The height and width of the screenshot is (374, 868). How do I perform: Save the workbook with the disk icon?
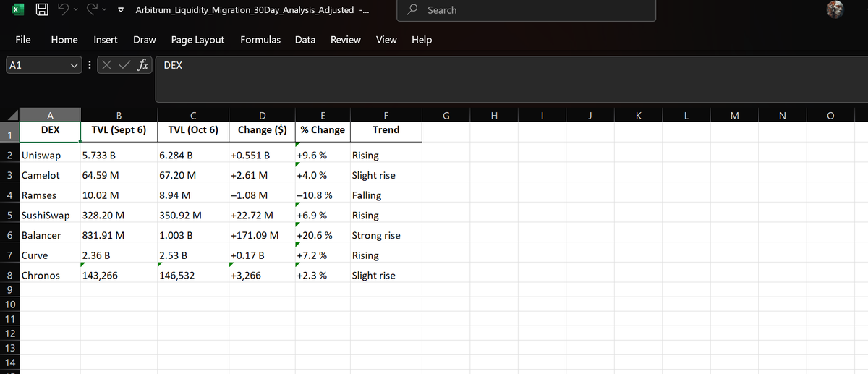(42, 9)
